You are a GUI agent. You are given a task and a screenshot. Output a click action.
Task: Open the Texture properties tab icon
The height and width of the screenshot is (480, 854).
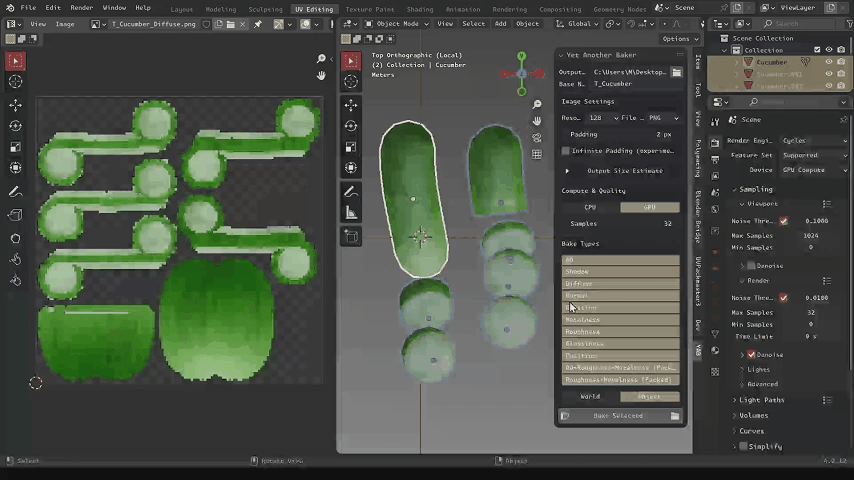click(715, 372)
